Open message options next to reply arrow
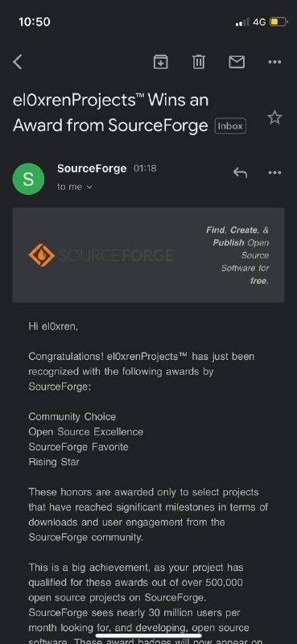Screen dimensions: 297x644 pyautogui.click(x=274, y=173)
